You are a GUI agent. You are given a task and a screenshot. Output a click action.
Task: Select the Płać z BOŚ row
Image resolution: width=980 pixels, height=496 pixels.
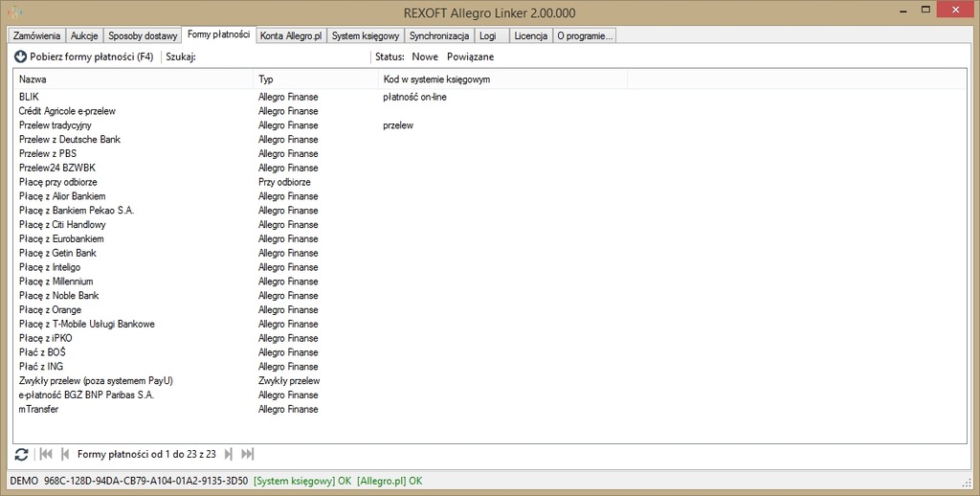490,352
